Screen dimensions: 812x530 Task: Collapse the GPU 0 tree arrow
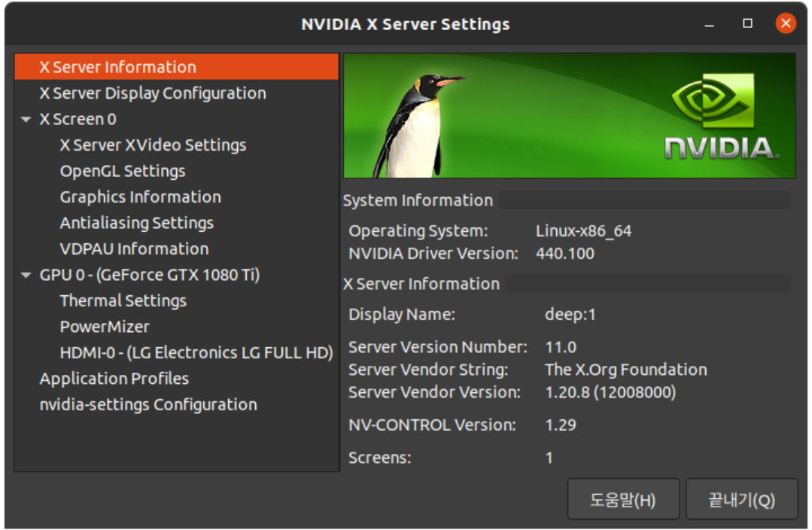[x=26, y=275]
